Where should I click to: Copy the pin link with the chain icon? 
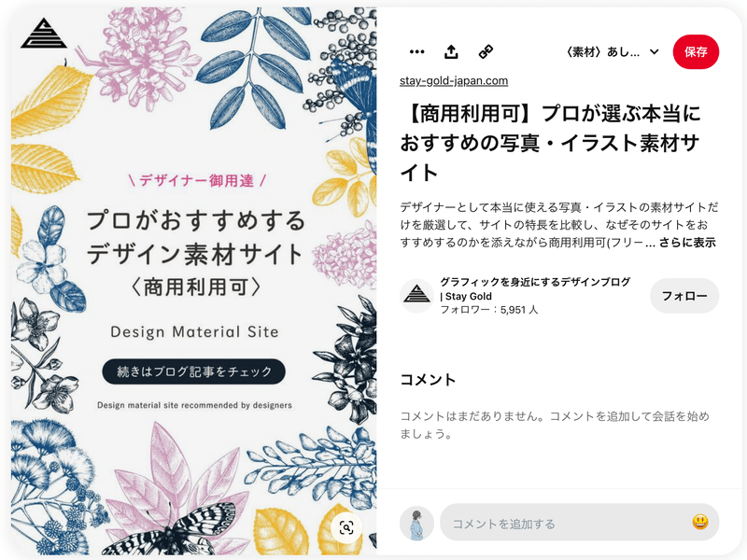[x=486, y=51]
